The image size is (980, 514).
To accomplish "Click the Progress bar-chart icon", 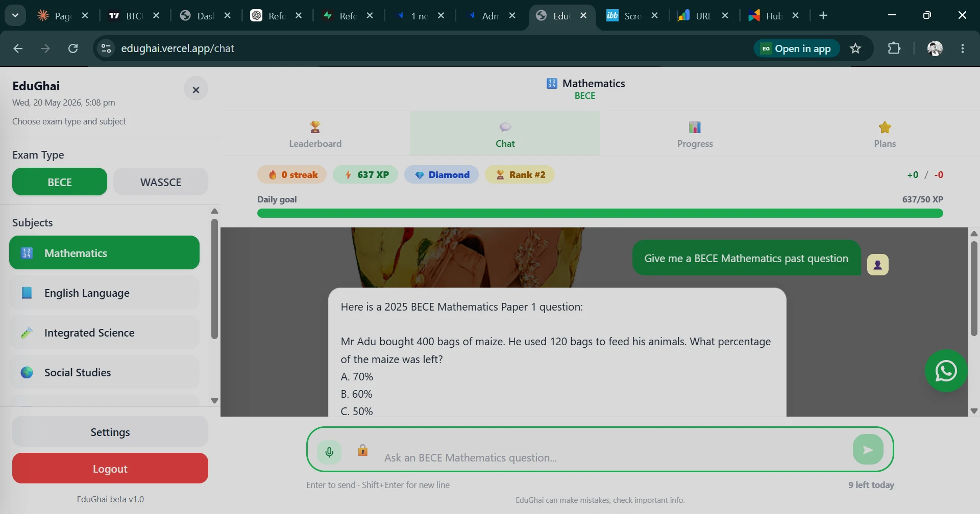I will 695,127.
